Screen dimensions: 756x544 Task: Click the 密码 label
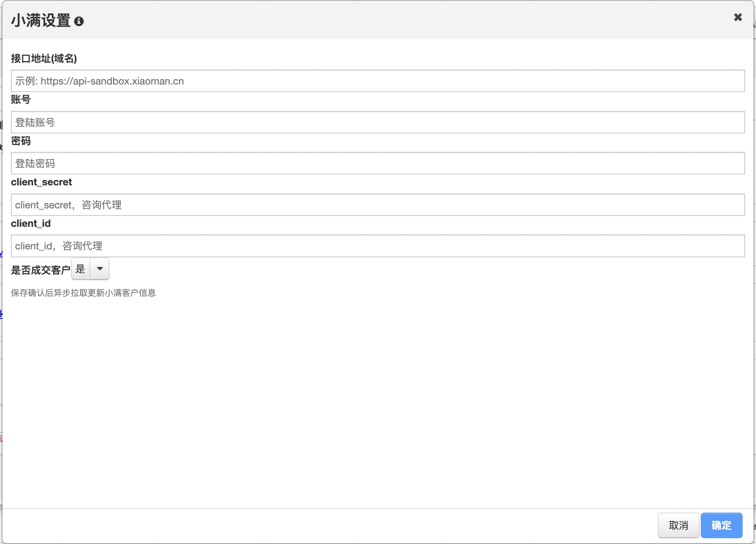click(x=20, y=141)
